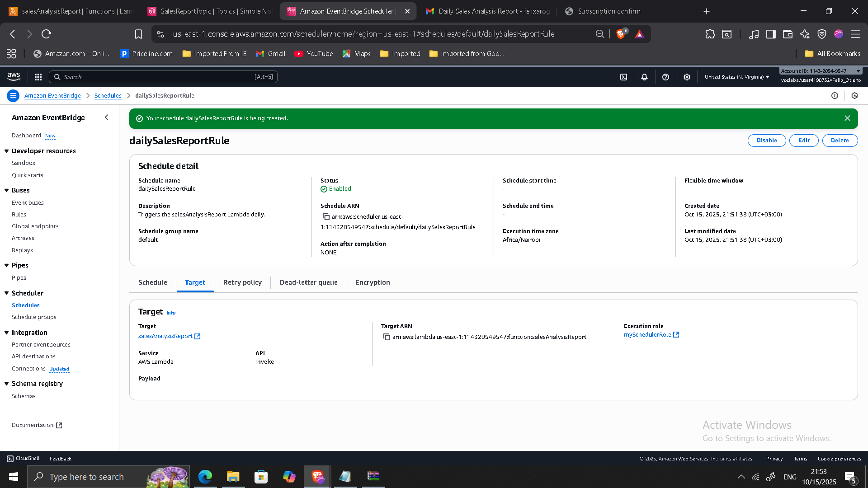Collapse the Buses section in sidebar
The image size is (868, 488).
(6, 190)
